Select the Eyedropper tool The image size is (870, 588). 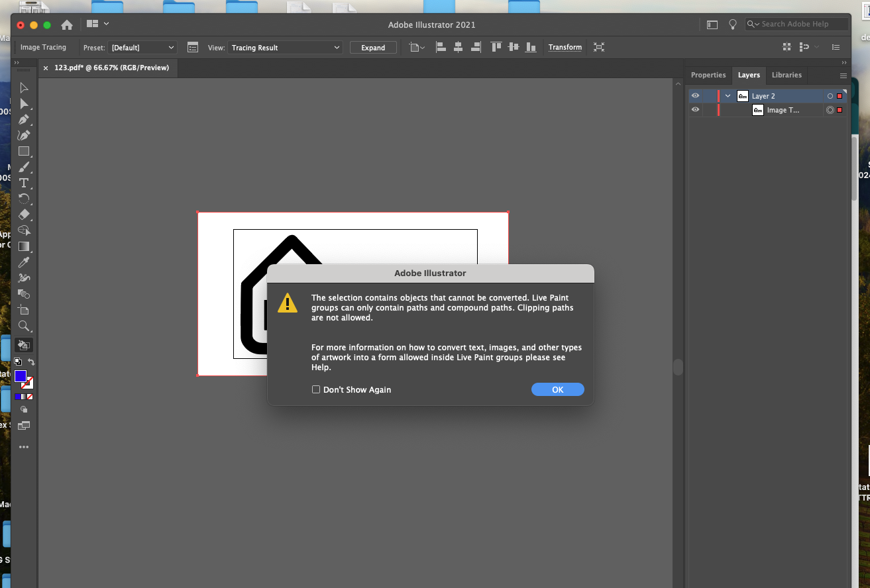coord(24,262)
